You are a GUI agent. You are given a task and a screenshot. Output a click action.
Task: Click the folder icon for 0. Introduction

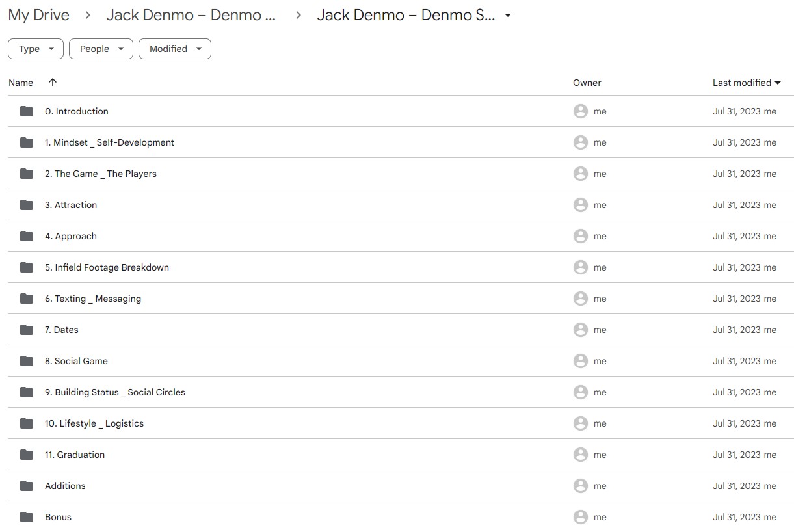pyautogui.click(x=27, y=111)
